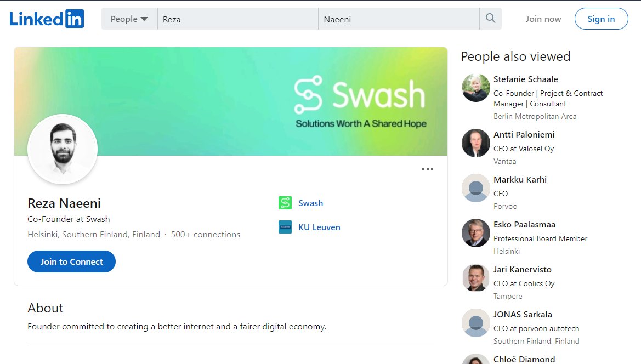Click 'Professional Board Member' text
Image resolution: width=641 pixels, height=364 pixels.
[541, 238]
